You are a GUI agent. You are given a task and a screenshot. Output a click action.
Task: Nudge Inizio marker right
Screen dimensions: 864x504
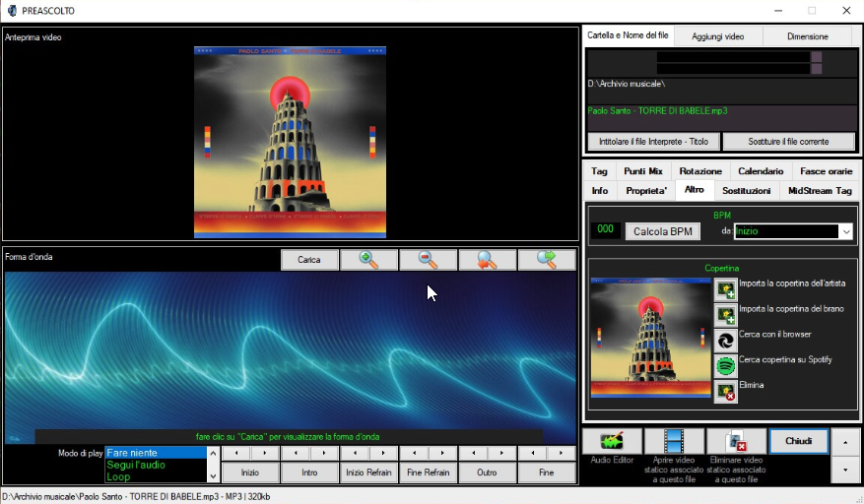265,453
